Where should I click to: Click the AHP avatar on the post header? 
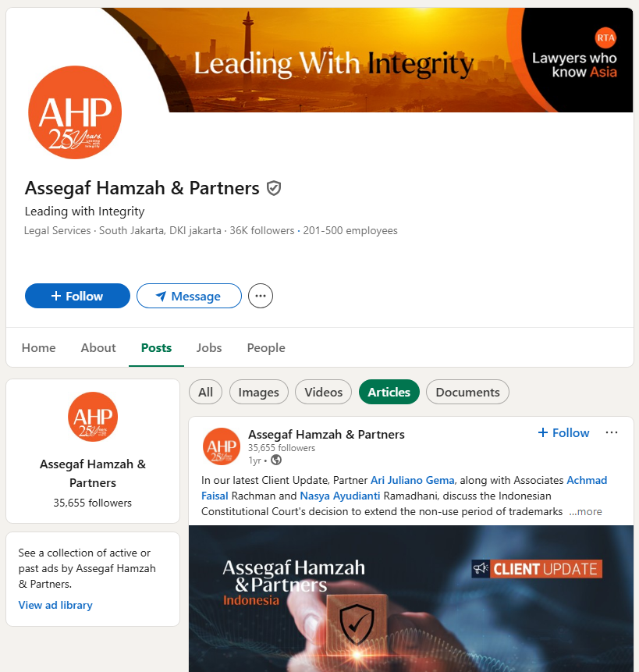tap(222, 446)
